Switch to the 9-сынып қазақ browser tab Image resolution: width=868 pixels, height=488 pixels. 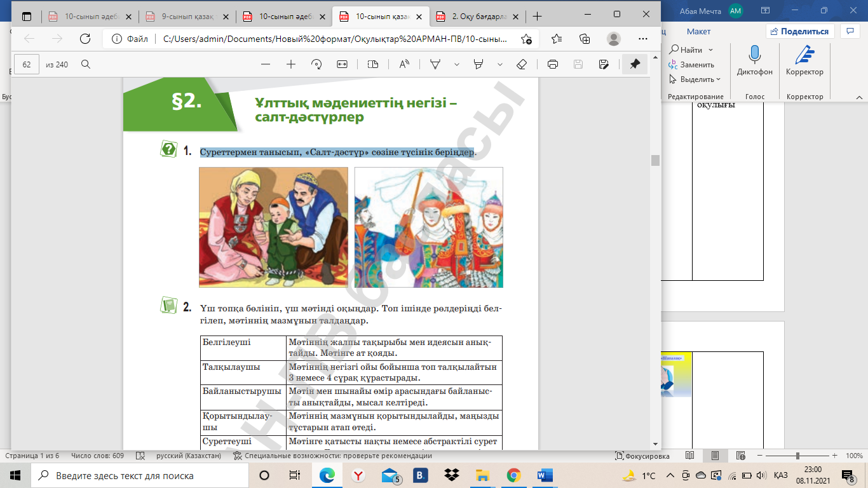pos(187,16)
